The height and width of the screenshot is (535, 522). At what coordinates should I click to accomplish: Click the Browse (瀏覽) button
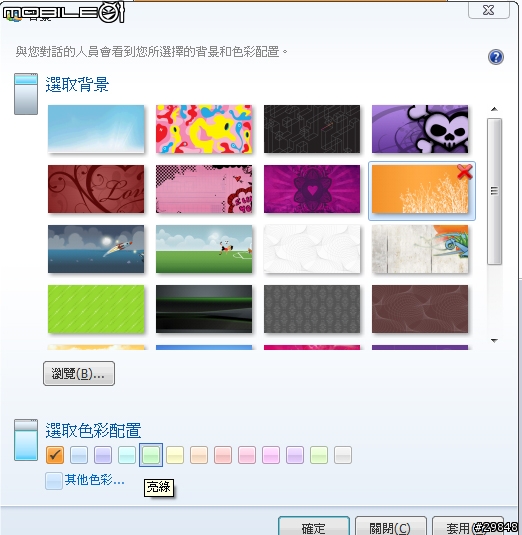[x=79, y=374]
